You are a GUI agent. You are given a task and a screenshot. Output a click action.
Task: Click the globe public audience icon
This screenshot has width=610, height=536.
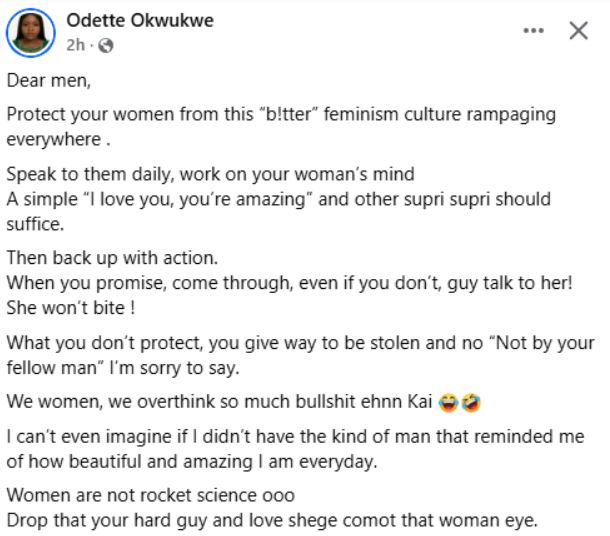point(107,45)
